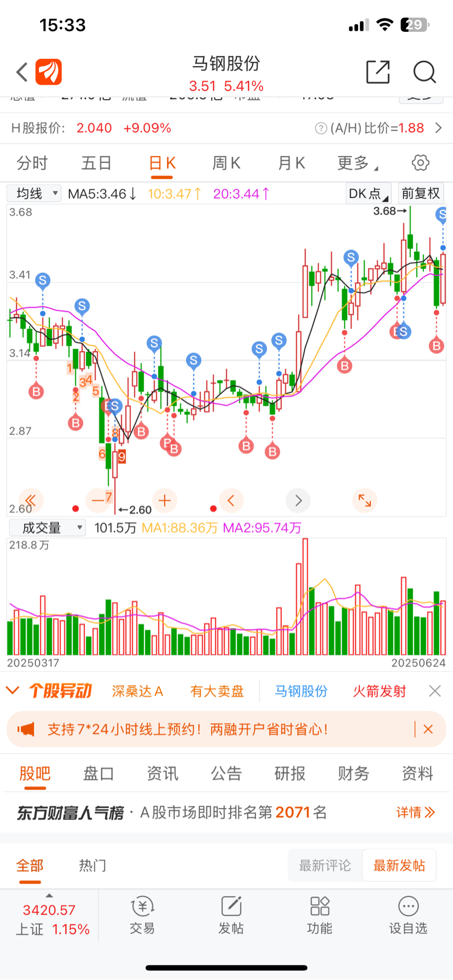The height and width of the screenshot is (980, 453).
Task: Move chart left with left arrow
Action: (231, 501)
